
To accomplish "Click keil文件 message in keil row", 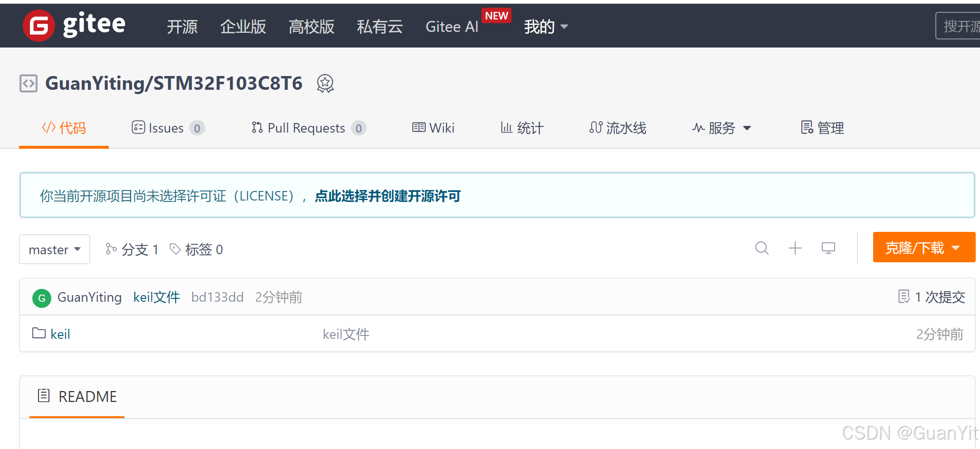I will [346, 334].
